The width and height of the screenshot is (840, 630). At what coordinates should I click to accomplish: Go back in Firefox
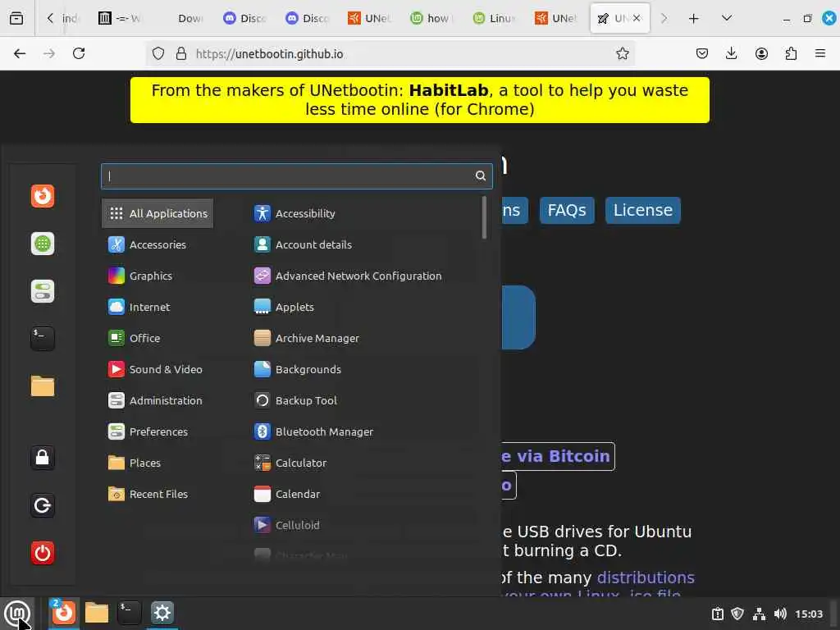[20, 53]
